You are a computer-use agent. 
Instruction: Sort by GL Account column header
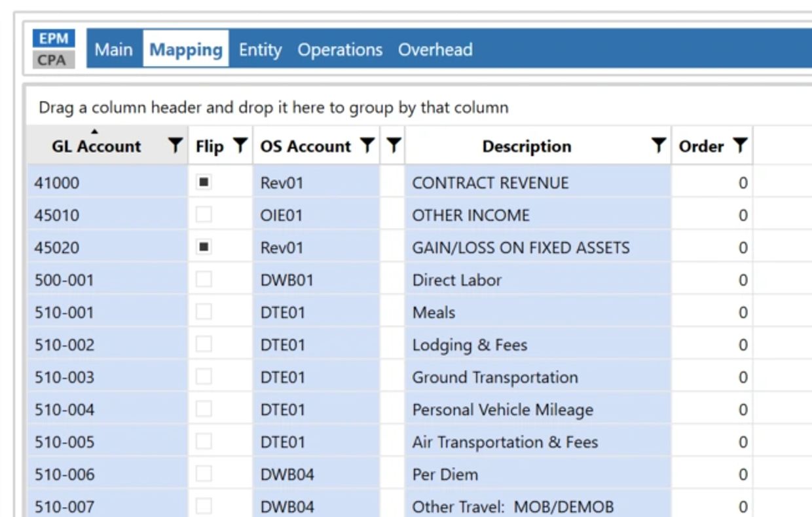pos(96,146)
